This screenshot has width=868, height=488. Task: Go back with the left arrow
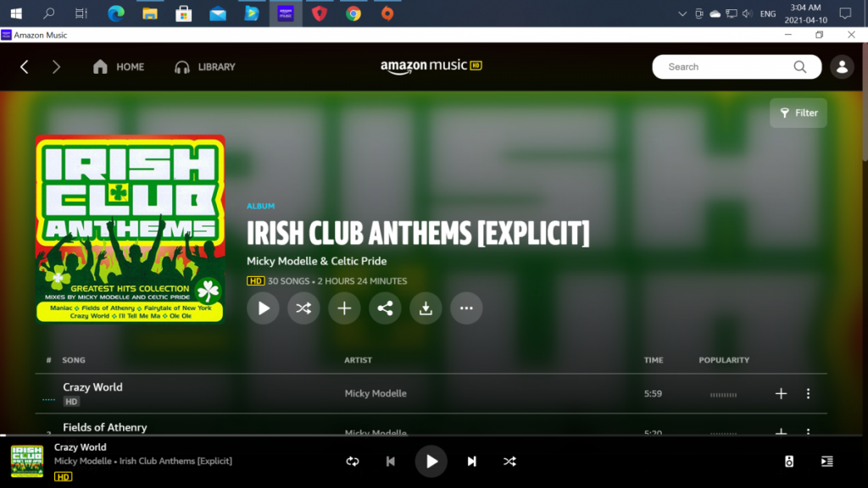[25, 67]
